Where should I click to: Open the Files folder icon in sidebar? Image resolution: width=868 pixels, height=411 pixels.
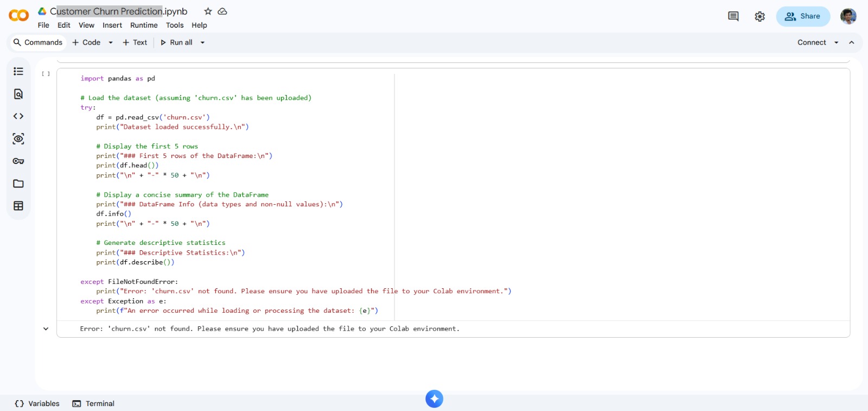click(18, 184)
